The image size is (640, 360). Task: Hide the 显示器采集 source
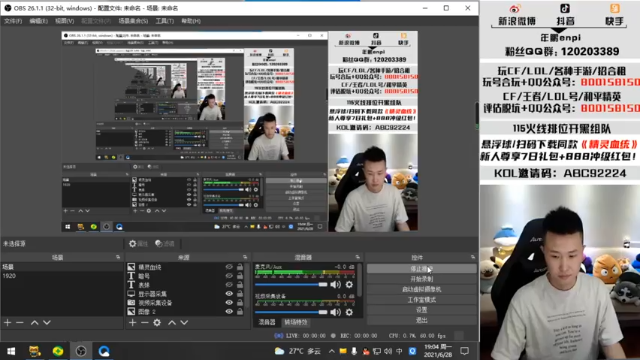pos(229,294)
